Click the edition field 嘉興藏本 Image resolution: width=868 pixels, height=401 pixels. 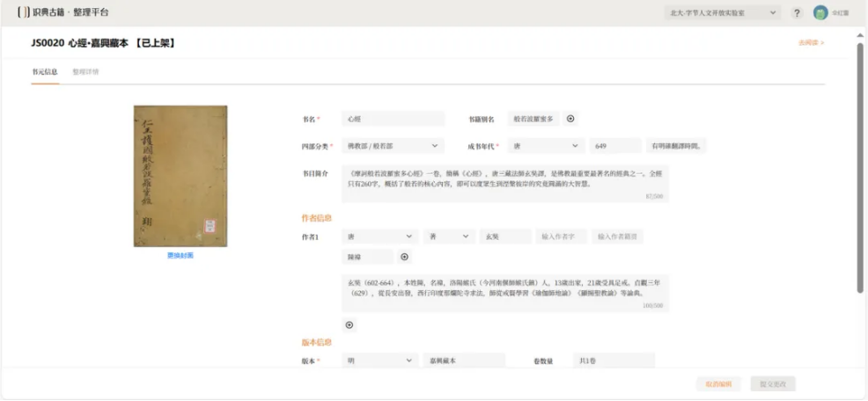[x=465, y=361]
